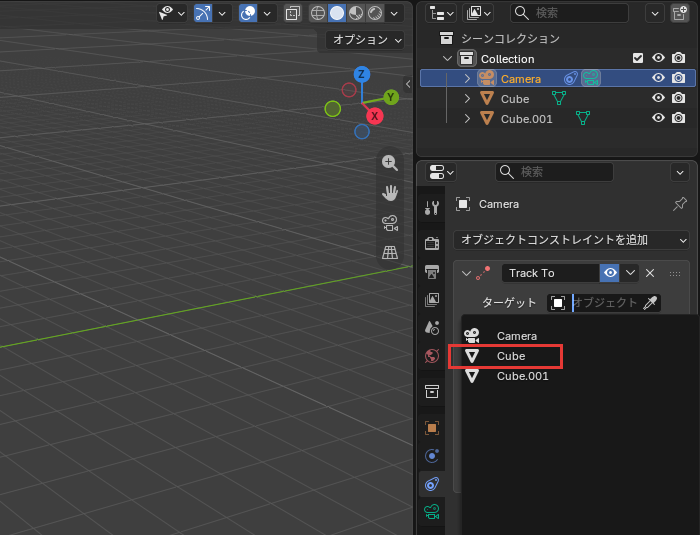Toggle viewport visibility eye for Collection

[658, 58]
